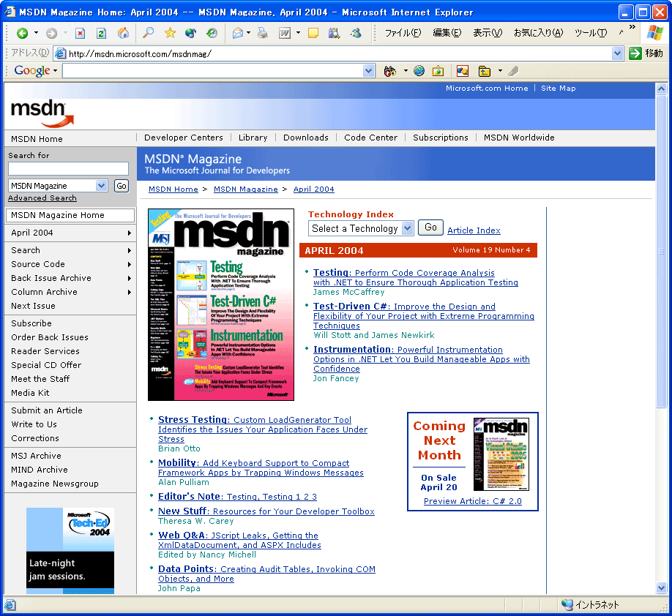Click the page scrollbar up arrow

pos(661,89)
